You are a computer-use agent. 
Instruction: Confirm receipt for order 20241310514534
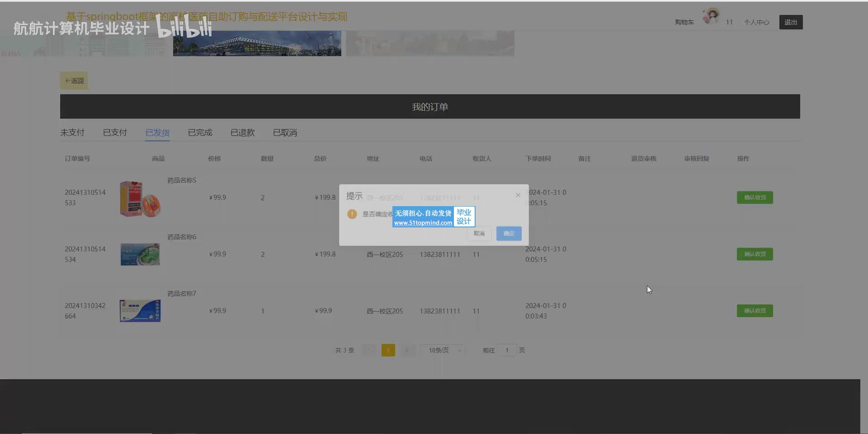[x=755, y=254]
